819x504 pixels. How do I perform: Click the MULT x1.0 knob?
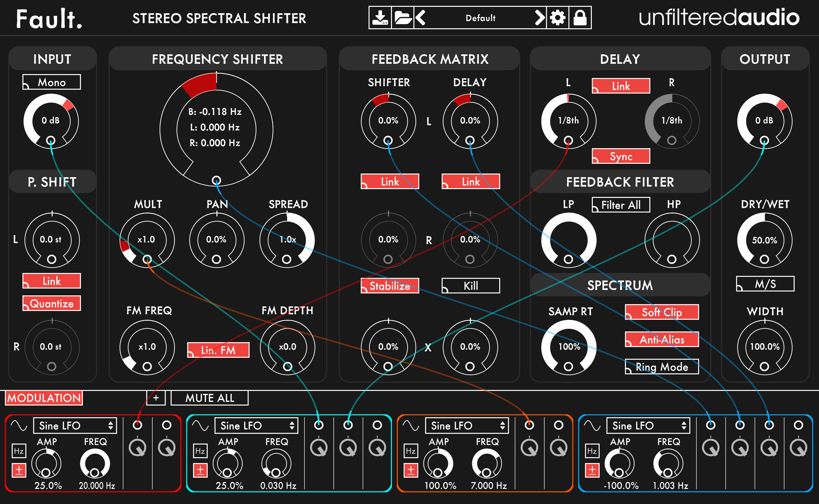point(147,240)
